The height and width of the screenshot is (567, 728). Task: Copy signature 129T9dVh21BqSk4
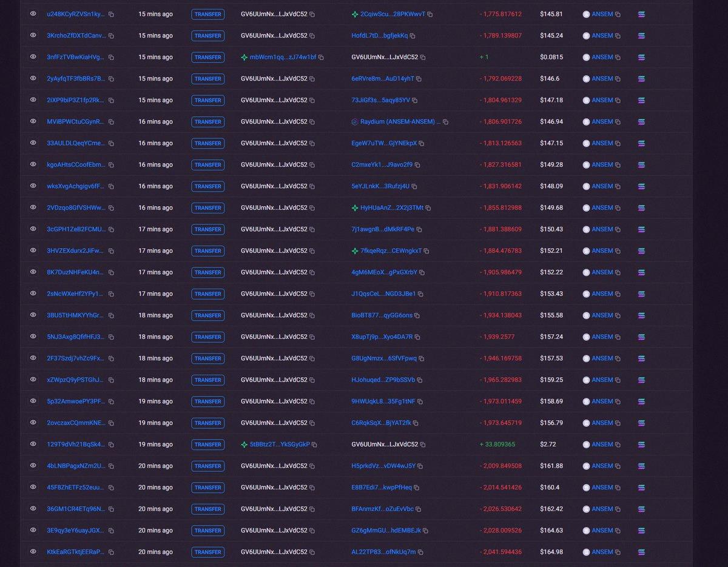[111, 445]
